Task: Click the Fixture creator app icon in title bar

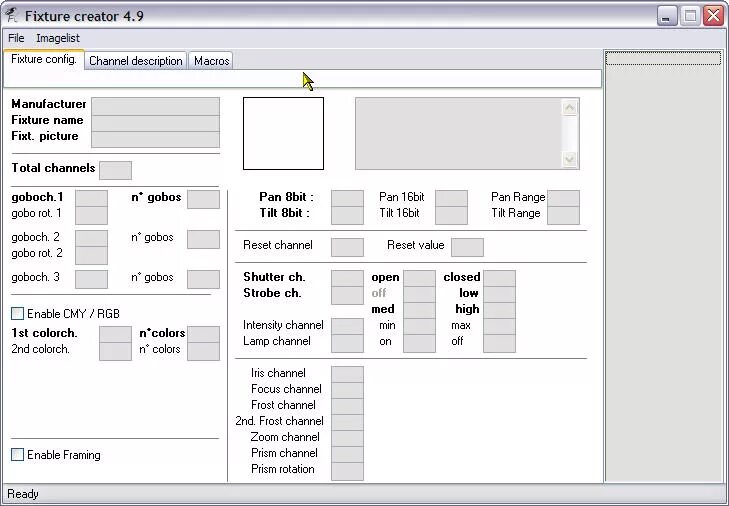Action: coord(11,15)
